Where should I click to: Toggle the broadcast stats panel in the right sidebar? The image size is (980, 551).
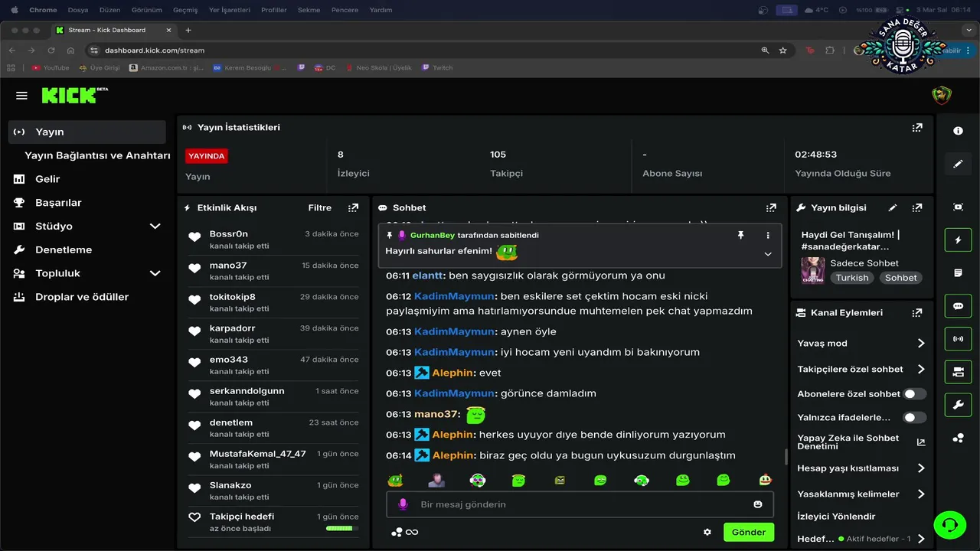(958, 338)
